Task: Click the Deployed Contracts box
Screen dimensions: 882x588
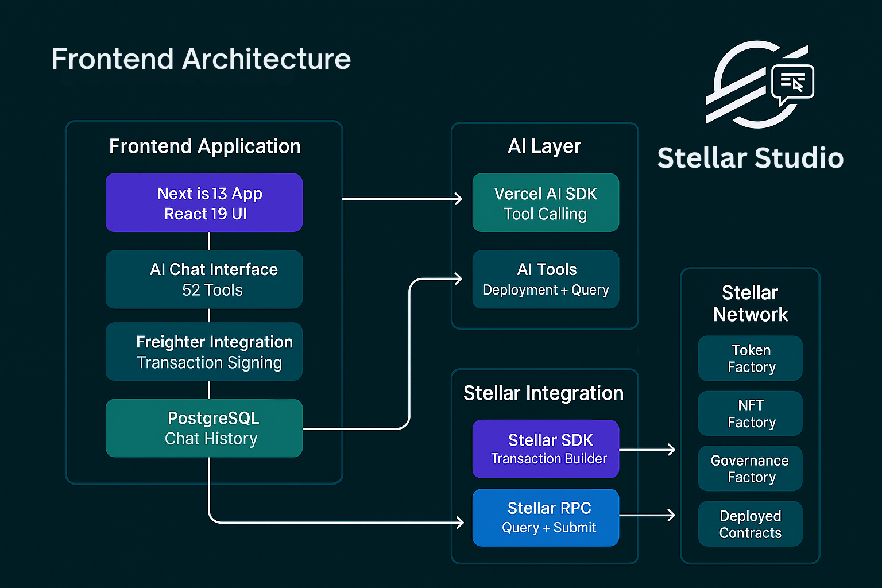Action: pyautogui.click(x=750, y=524)
